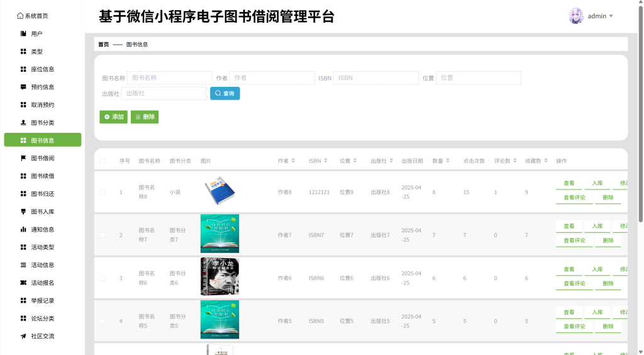Viewport: 644px width, 355px height.
Task: Check the checkbox for row 图书名称5
Action: click(x=103, y=321)
